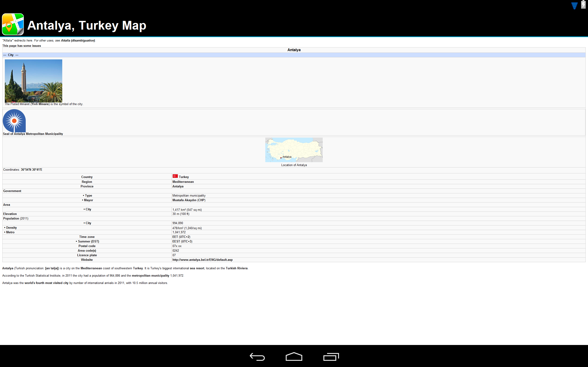
Task: Open the coordinates 36°54′N 30°41′E link
Action: pos(32,170)
